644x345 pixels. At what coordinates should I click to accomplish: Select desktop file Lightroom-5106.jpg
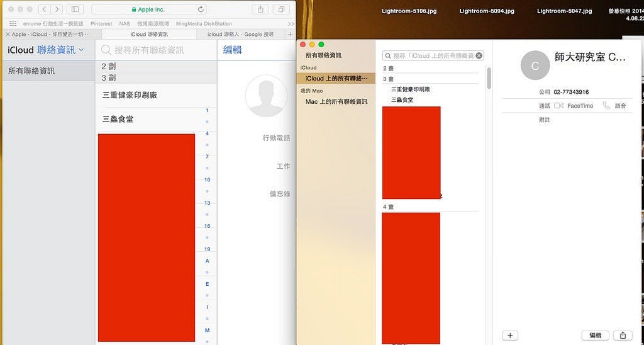[x=409, y=11]
